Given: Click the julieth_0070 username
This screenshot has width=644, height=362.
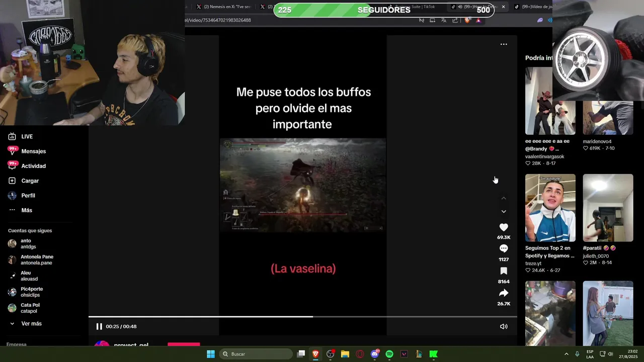Looking at the screenshot, I should click(597, 256).
